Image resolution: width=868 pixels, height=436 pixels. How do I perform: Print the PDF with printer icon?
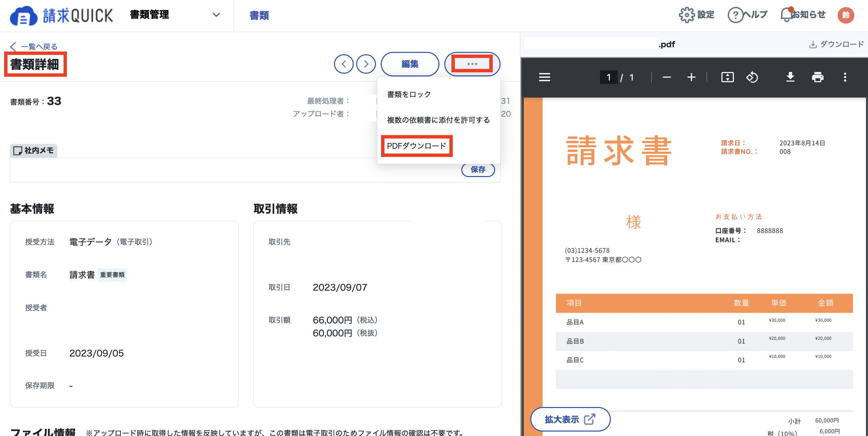pyautogui.click(x=817, y=77)
